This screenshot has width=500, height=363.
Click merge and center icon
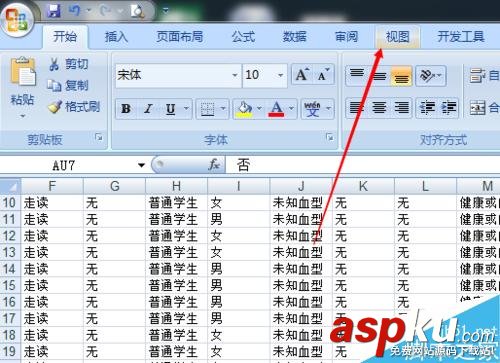(477, 108)
